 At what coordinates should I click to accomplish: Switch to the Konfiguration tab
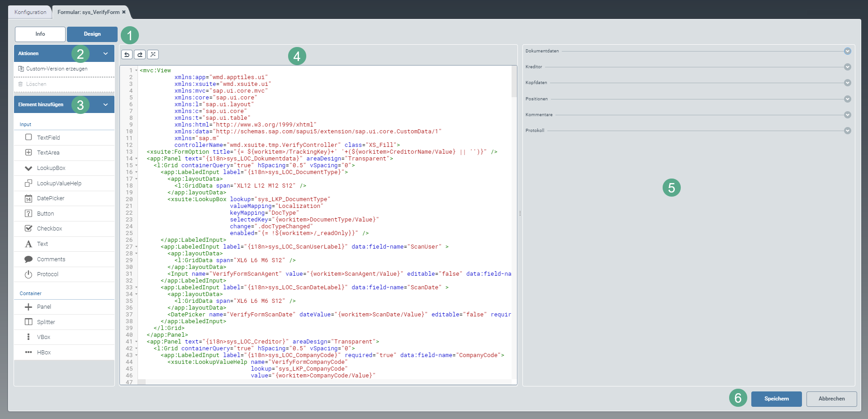[30, 12]
